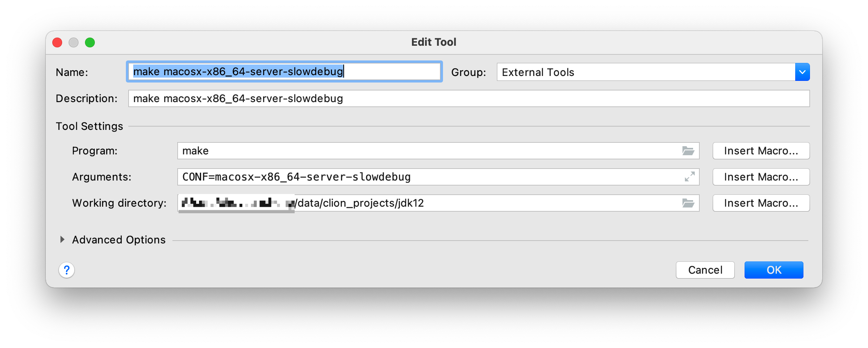
Task: Select the External Tools group combo box
Action: pyautogui.click(x=653, y=72)
